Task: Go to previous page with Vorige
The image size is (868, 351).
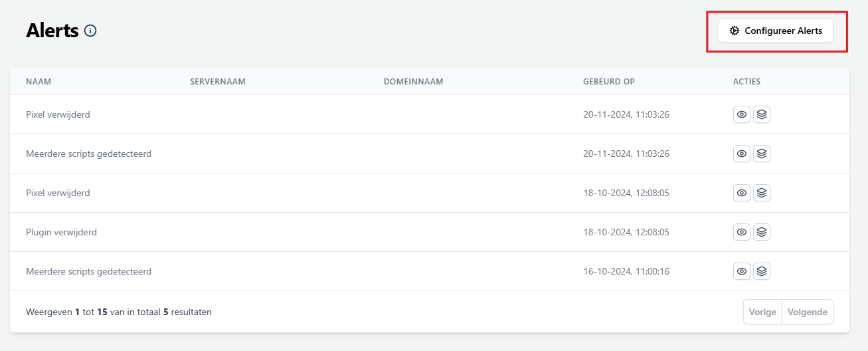Action: click(x=762, y=312)
